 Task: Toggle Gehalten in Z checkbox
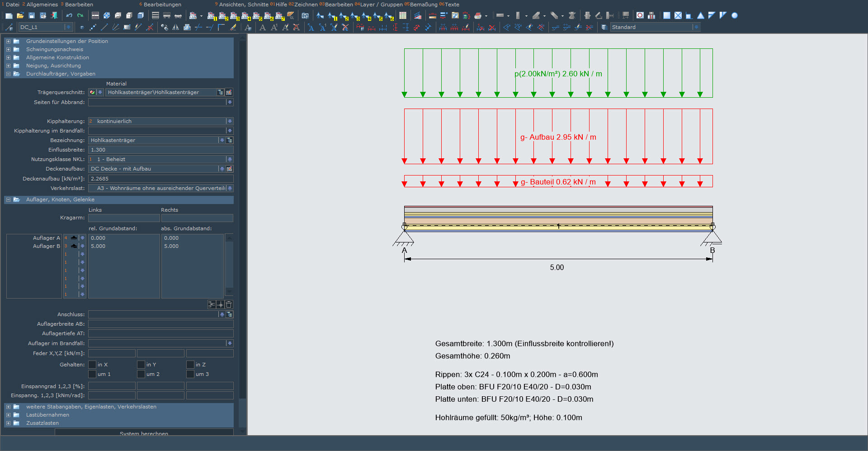click(190, 365)
